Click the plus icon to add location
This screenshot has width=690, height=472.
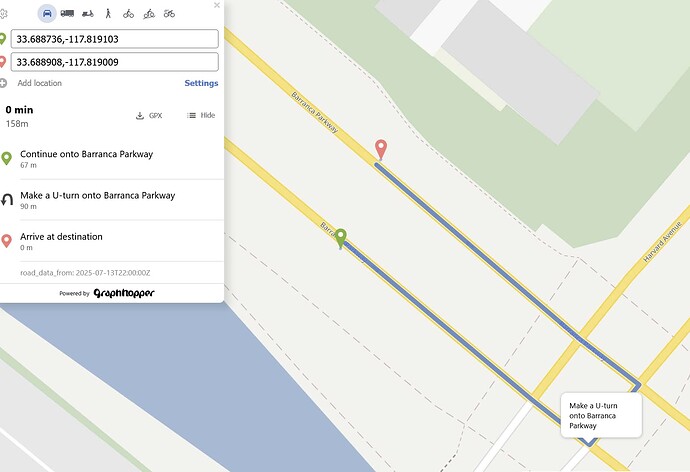tap(4, 83)
